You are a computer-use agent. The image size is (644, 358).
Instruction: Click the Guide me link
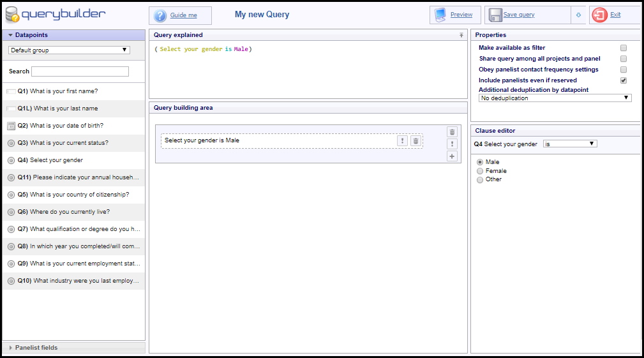[x=184, y=15]
